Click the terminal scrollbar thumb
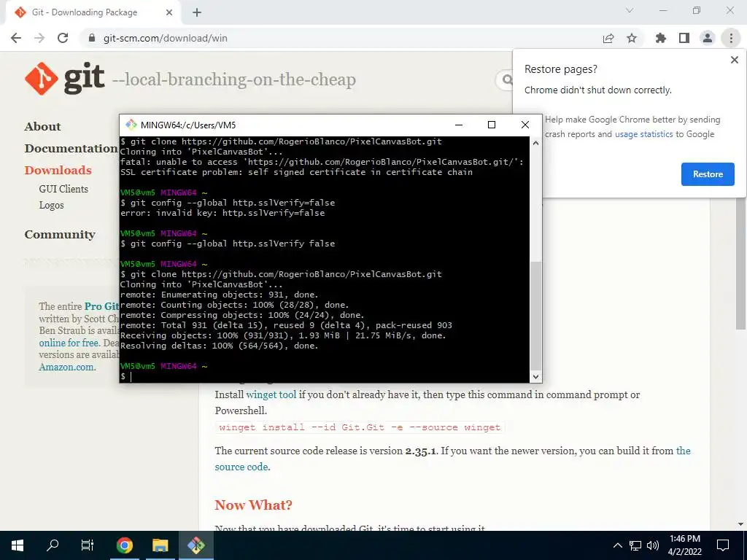Image resolution: width=747 pixels, height=560 pixels. pyautogui.click(x=535, y=315)
